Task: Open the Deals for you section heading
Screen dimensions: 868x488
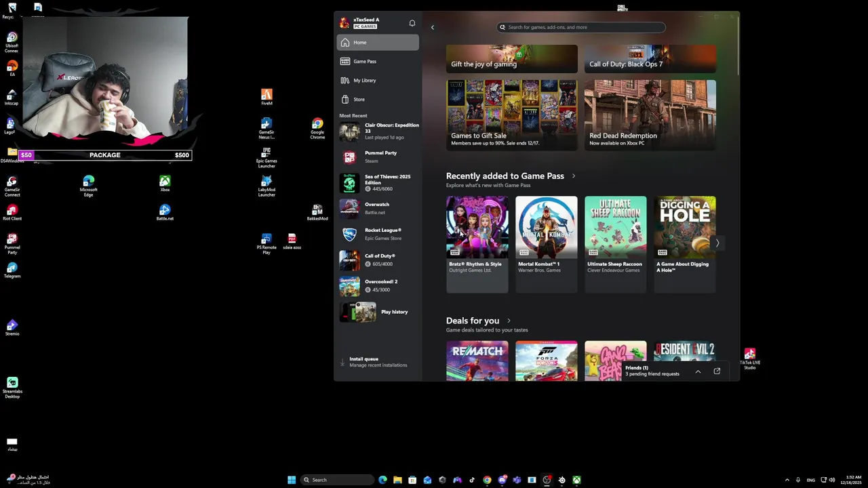Action: click(473, 321)
